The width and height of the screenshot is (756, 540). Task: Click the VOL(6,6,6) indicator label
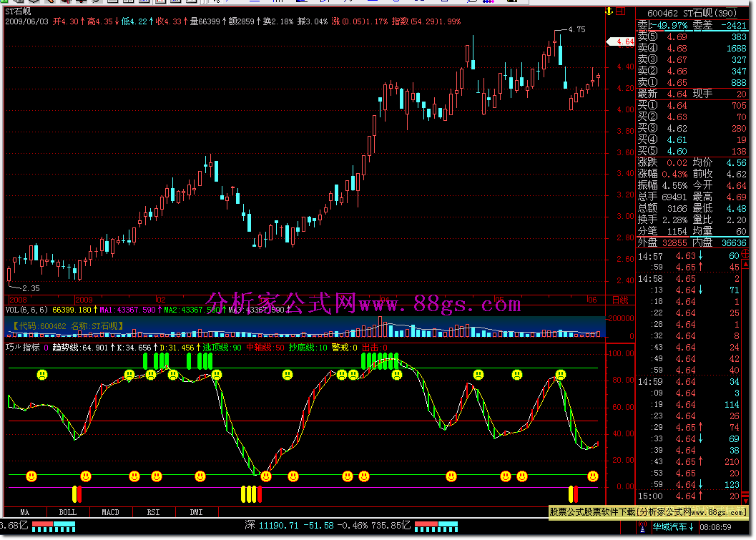click(x=26, y=310)
